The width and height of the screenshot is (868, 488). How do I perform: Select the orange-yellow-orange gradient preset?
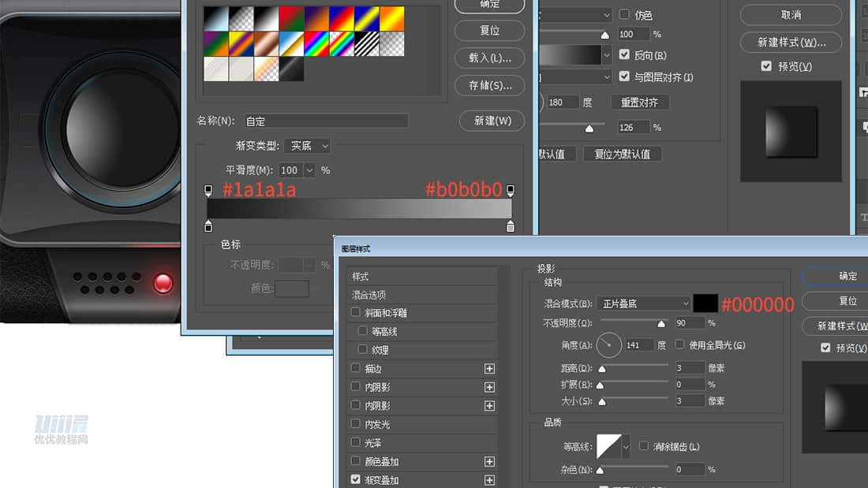[391, 19]
